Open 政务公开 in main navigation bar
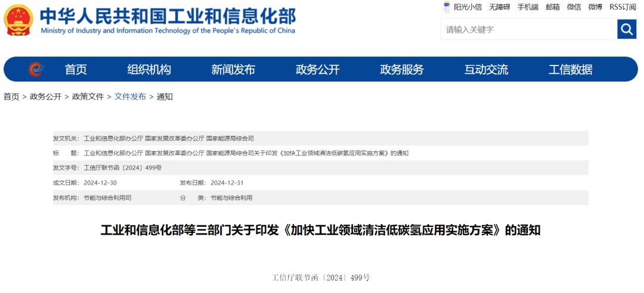The height and width of the screenshot is (293, 644). 317,70
